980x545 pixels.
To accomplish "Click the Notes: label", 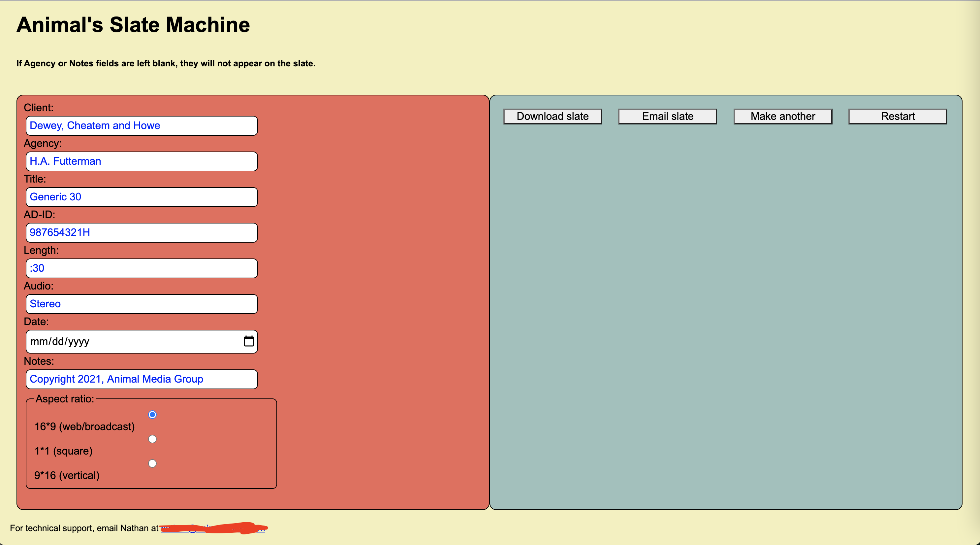I will coord(39,361).
